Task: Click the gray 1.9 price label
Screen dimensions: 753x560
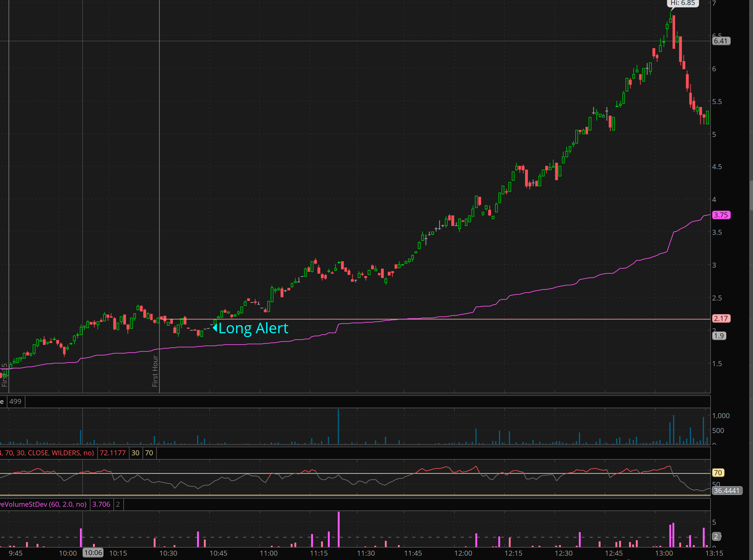Action: [719, 336]
